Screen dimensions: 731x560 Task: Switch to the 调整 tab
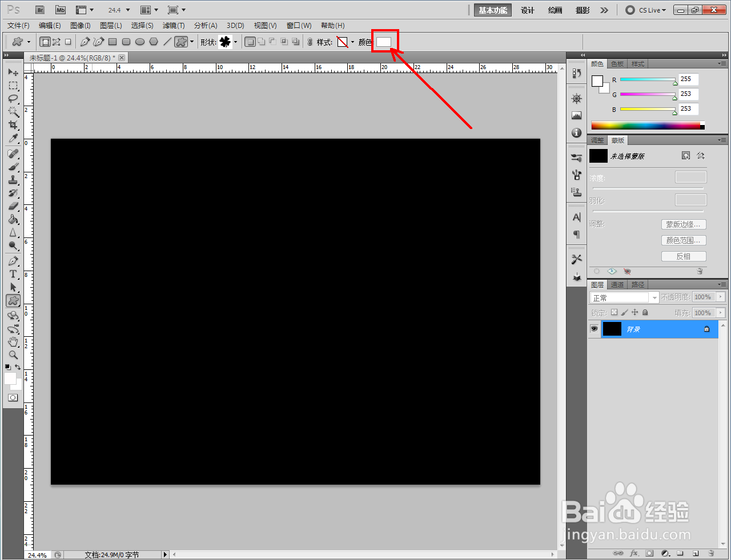click(x=597, y=140)
